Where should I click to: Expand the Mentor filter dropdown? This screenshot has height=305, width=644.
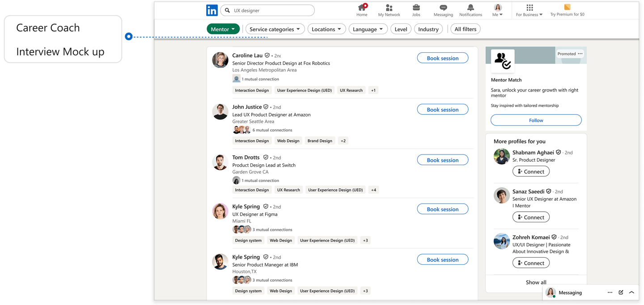(x=223, y=29)
